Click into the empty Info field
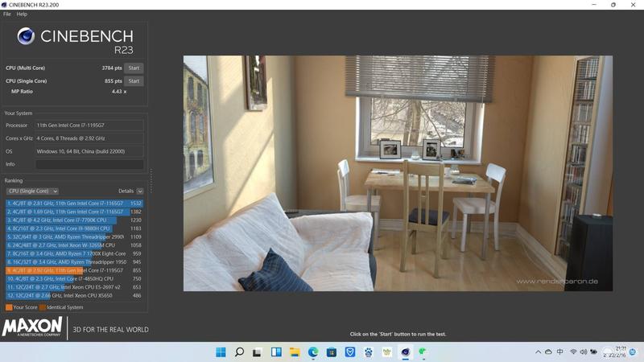The height and width of the screenshot is (362, 644). click(89, 164)
